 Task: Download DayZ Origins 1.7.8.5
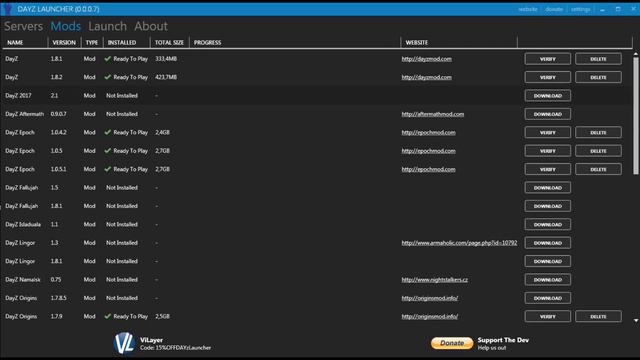point(548,298)
